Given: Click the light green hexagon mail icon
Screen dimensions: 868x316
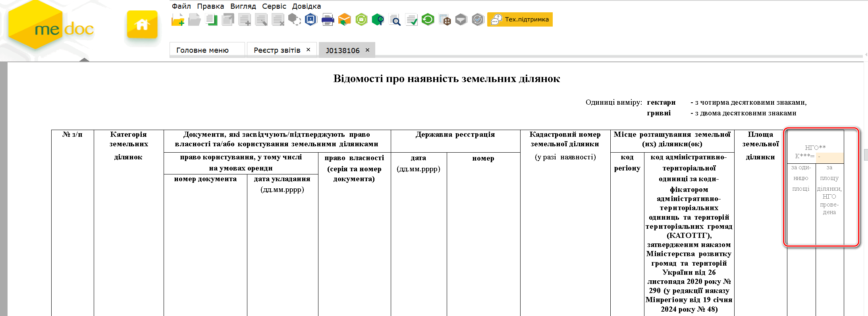Looking at the screenshot, I should 361,19.
